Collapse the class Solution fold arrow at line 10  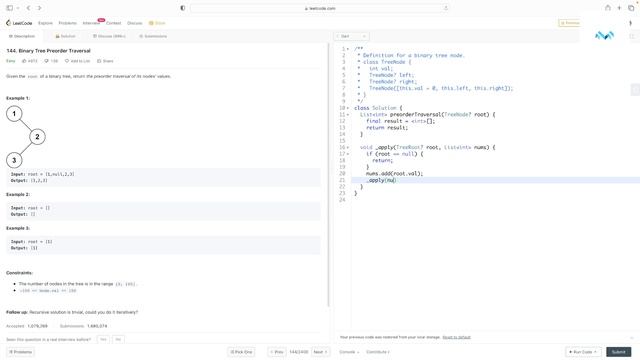click(348, 108)
